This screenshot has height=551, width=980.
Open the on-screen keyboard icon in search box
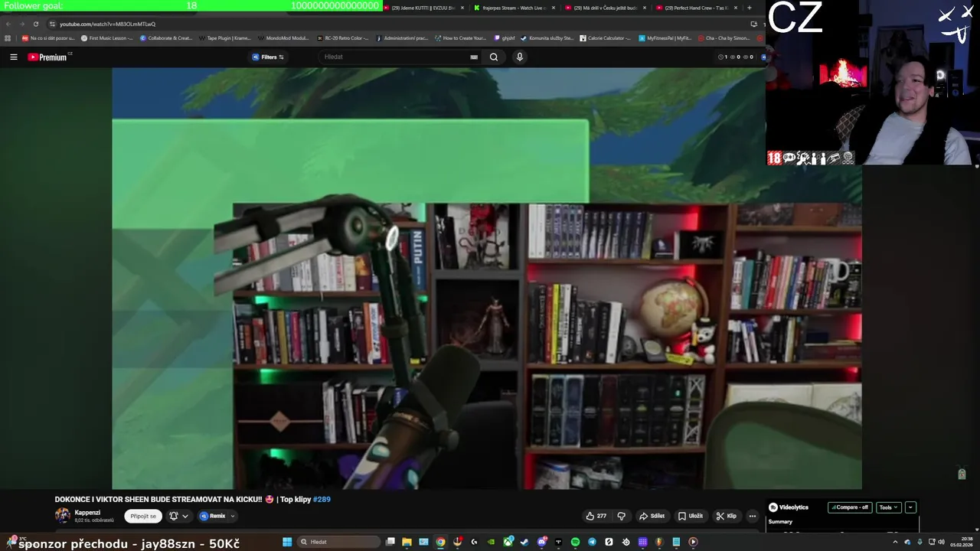pos(474,57)
